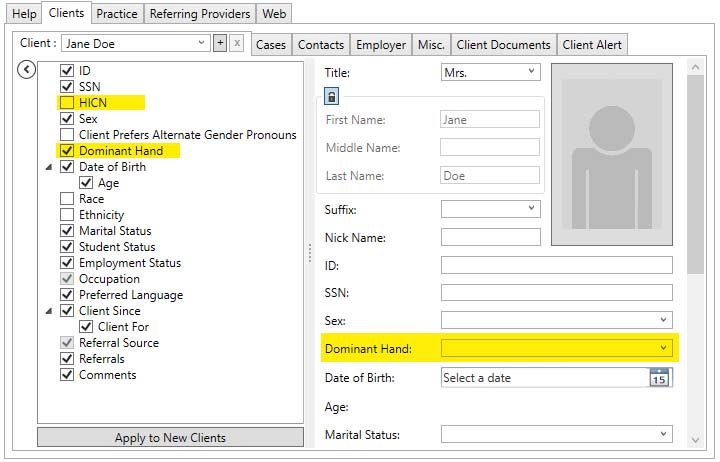Click the SSN input field
The width and height of the screenshot is (720, 462).
tap(556, 293)
